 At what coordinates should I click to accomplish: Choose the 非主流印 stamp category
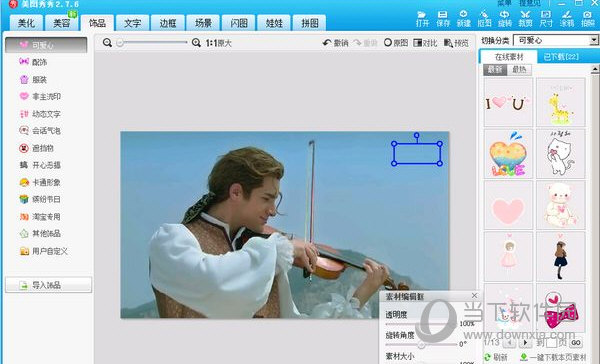[40, 96]
